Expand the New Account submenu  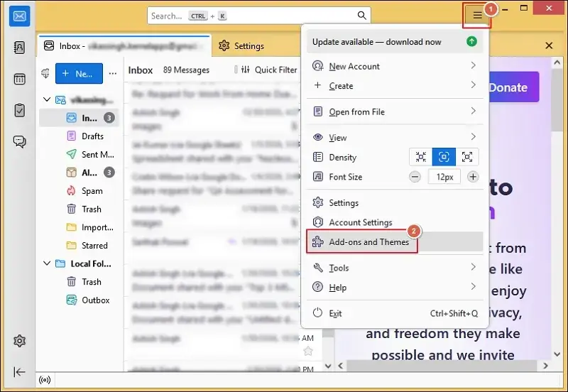click(473, 66)
